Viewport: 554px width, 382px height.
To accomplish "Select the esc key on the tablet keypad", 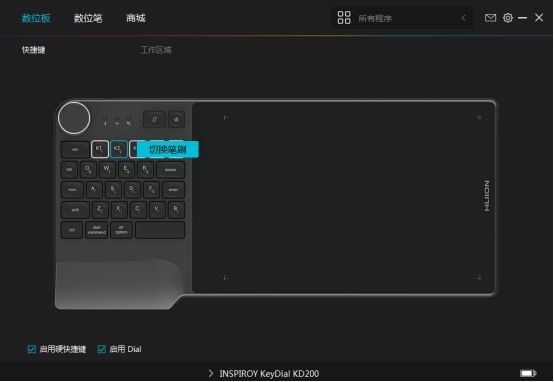I will click(x=75, y=149).
